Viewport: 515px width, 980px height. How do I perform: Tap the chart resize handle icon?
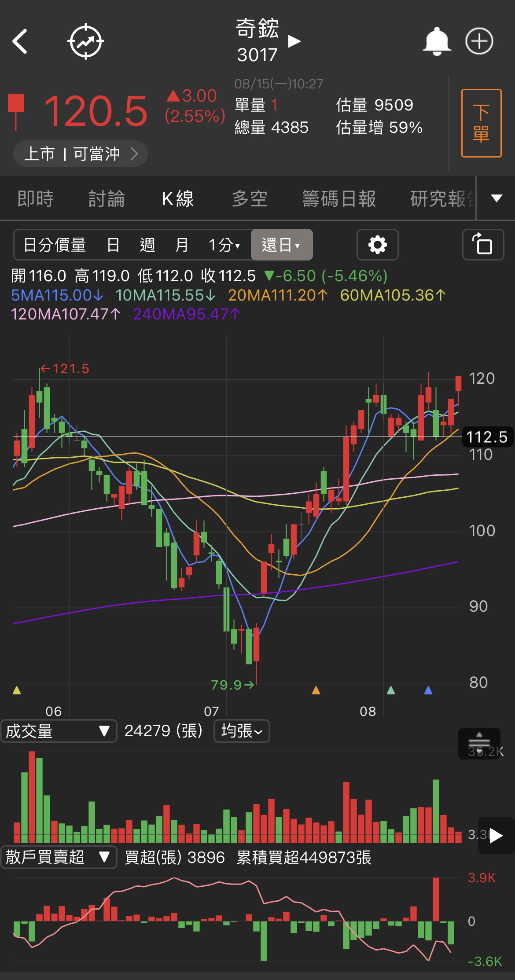click(x=479, y=743)
